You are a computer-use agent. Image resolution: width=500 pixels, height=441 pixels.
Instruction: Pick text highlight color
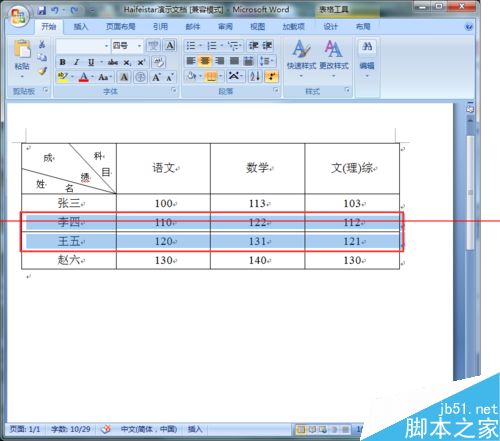click(x=62, y=77)
